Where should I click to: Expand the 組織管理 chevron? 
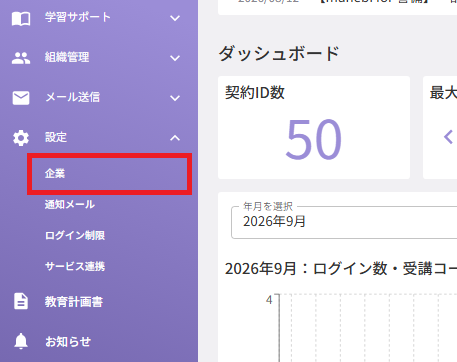click(175, 58)
